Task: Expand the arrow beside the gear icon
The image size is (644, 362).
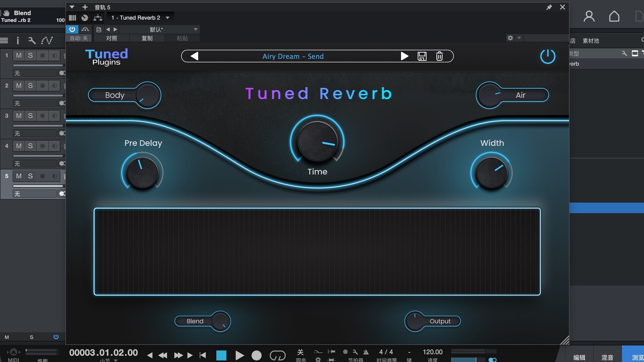Action: coord(519,38)
